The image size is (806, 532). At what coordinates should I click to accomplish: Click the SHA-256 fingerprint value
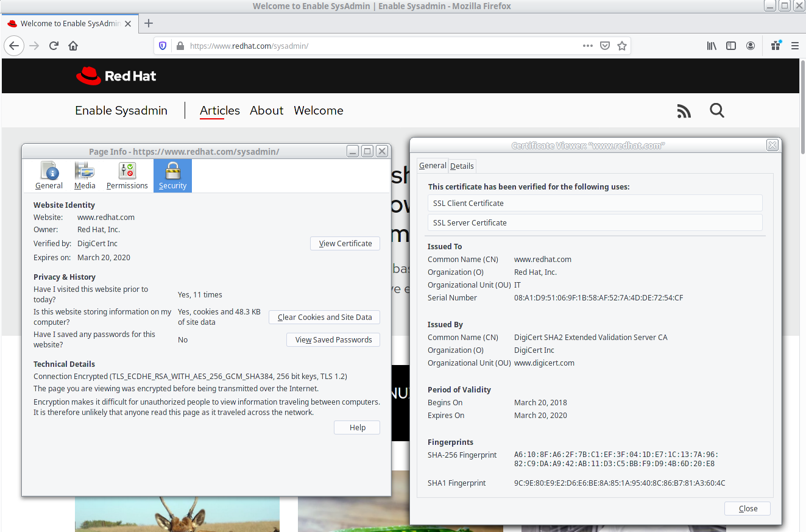point(616,459)
